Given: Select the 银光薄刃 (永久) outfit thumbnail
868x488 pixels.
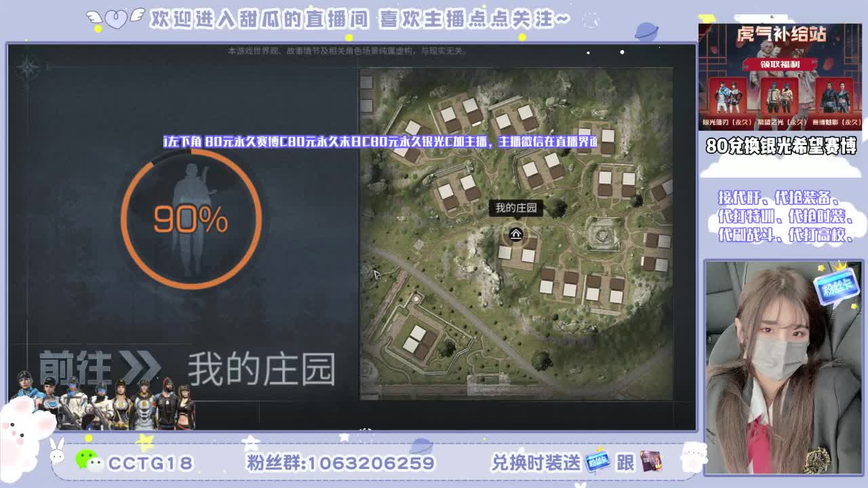Looking at the screenshot, I should [728, 97].
